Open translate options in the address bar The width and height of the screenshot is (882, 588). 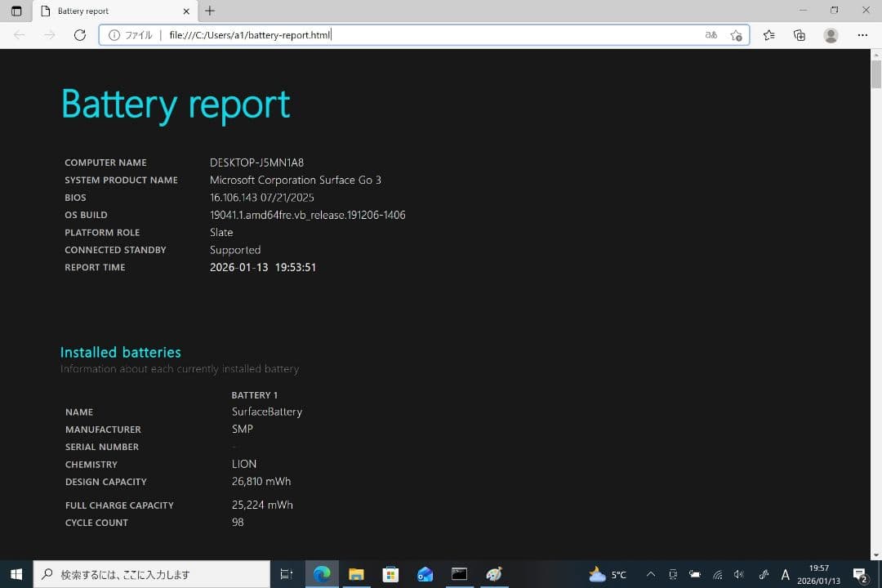click(711, 35)
